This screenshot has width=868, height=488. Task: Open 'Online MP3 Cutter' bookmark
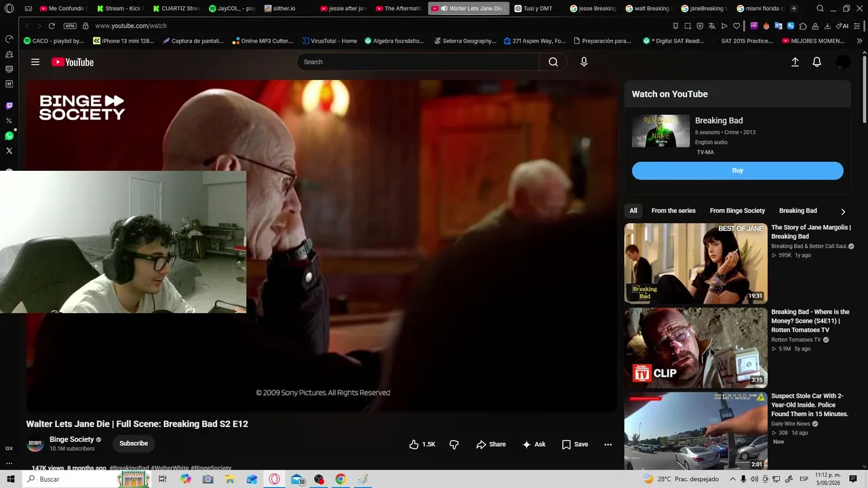[262, 41]
